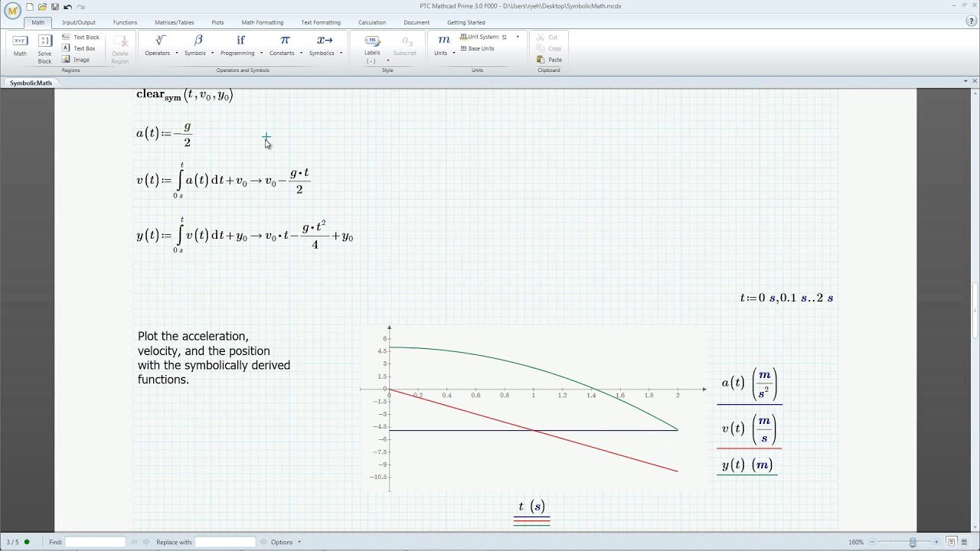Image resolution: width=980 pixels, height=551 pixels.
Task: Expand the Symbolics dropdown arrow
Action: pyautogui.click(x=341, y=54)
